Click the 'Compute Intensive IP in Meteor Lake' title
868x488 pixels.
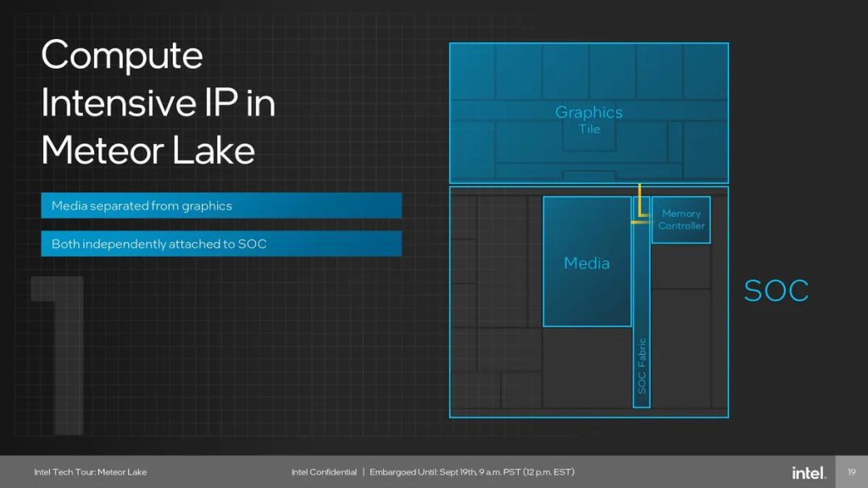tap(158, 103)
